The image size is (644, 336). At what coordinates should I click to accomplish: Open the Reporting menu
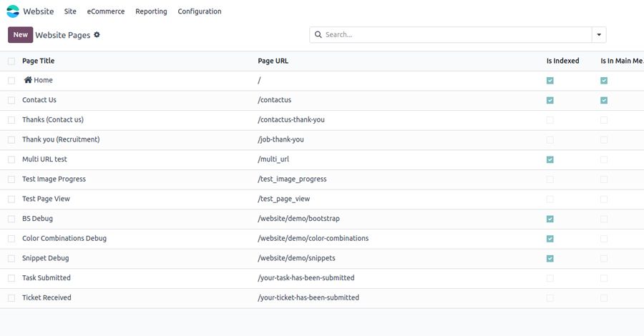point(151,11)
